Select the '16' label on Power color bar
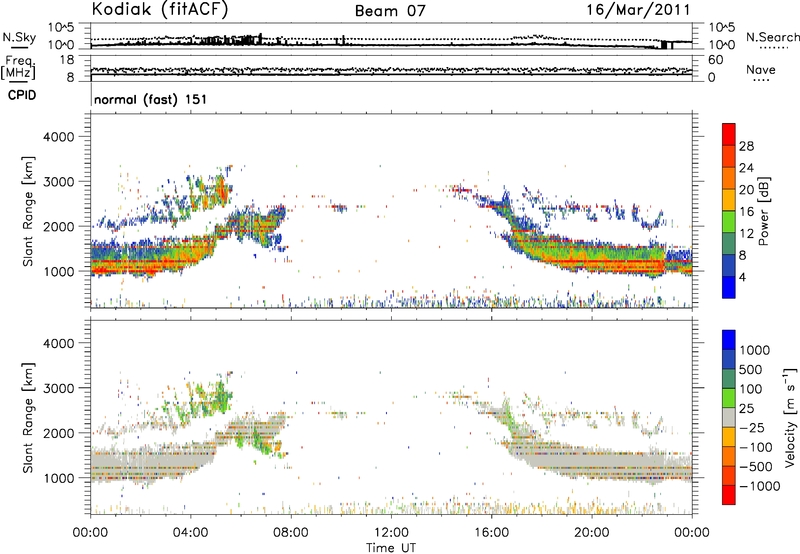 point(746,212)
